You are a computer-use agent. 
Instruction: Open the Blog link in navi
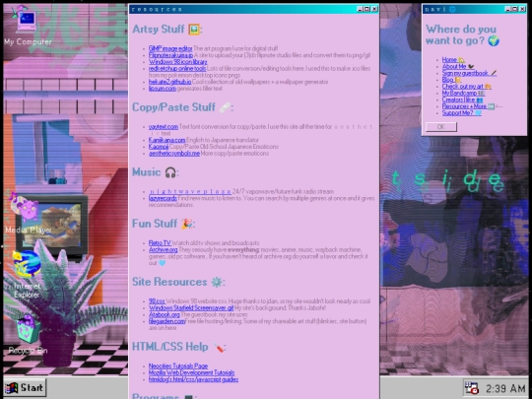click(451, 80)
